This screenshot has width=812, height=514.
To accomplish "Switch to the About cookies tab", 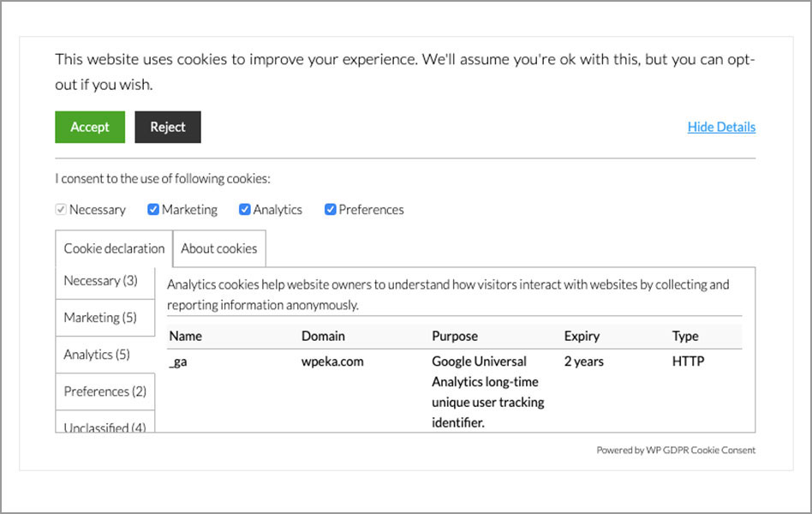I will click(x=218, y=248).
